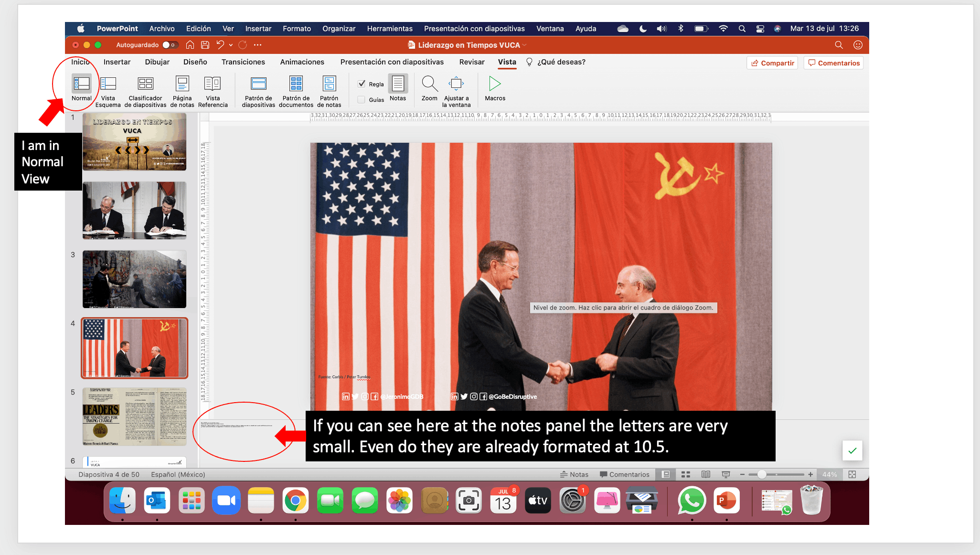Image resolution: width=980 pixels, height=555 pixels.
Task: Open Chrome from the Dock
Action: pyautogui.click(x=295, y=501)
